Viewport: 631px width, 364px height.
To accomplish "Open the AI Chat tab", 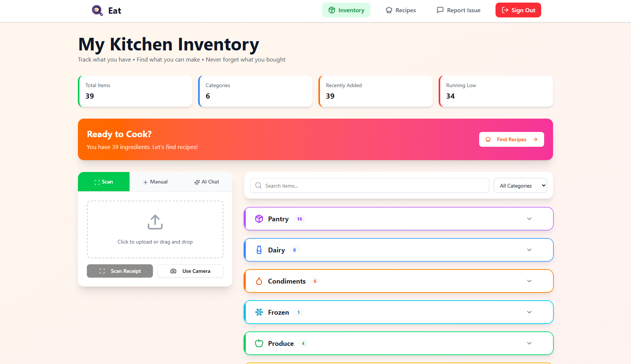I will pos(206,182).
